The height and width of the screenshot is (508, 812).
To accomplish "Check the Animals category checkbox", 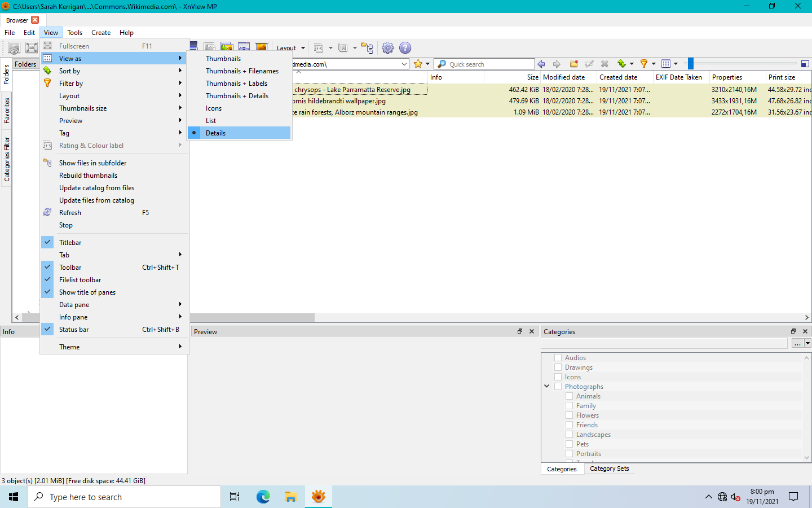I will point(569,396).
